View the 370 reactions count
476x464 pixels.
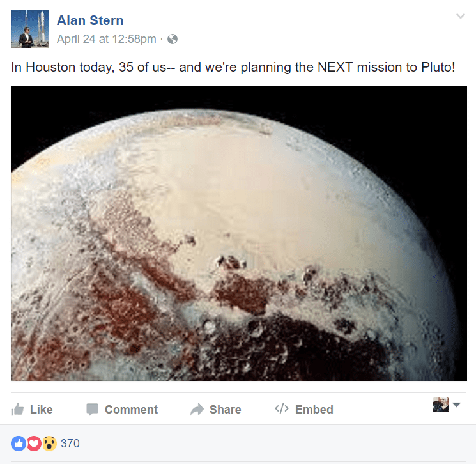pos(70,444)
